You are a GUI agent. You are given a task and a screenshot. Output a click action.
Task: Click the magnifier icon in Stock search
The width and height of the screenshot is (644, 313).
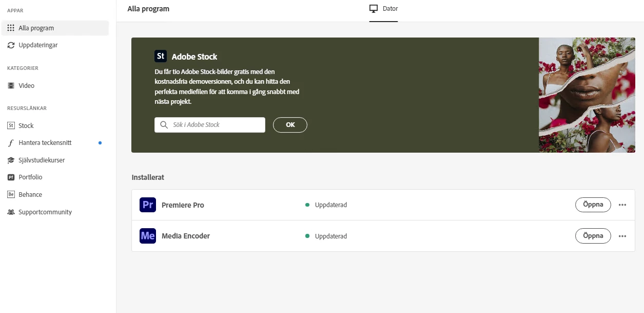[164, 125]
